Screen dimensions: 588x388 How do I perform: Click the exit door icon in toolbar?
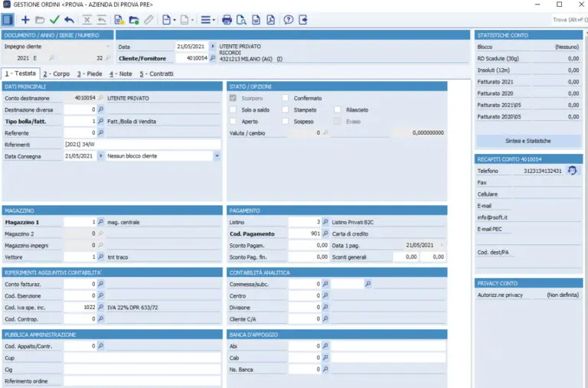click(x=304, y=20)
